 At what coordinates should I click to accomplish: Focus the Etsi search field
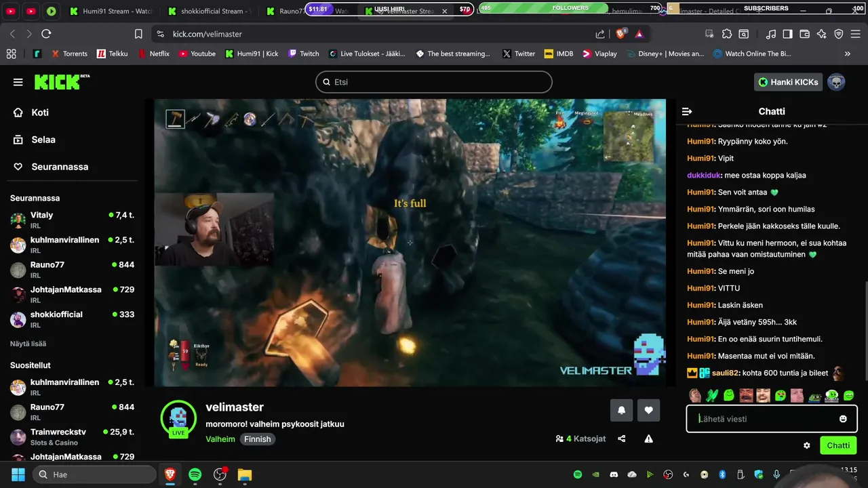point(434,82)
